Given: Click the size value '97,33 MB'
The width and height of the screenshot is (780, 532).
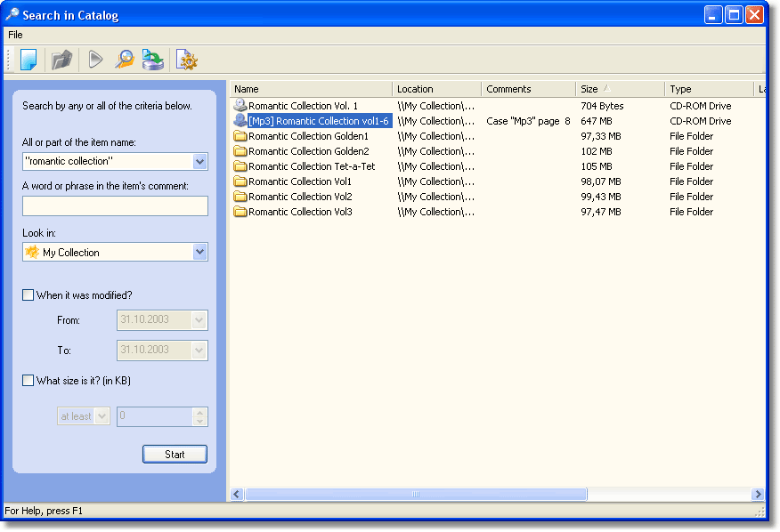Looking at the screenshot, I should coord(601,136).
